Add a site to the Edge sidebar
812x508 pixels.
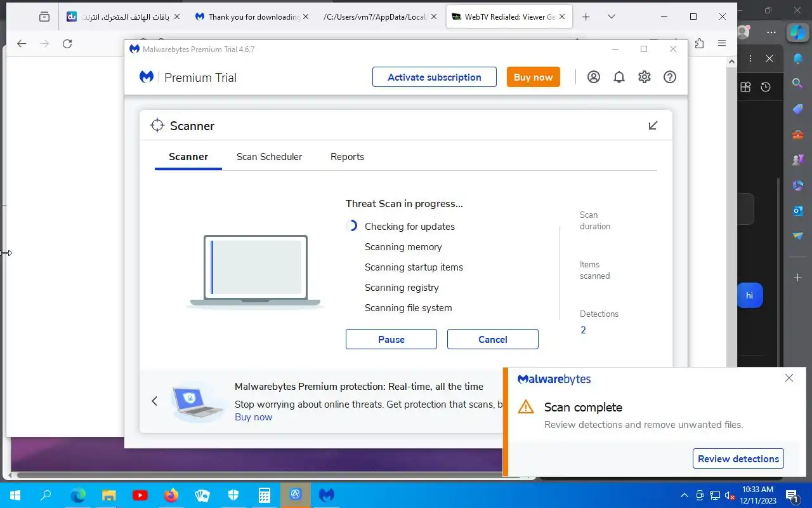pos(798,277)
